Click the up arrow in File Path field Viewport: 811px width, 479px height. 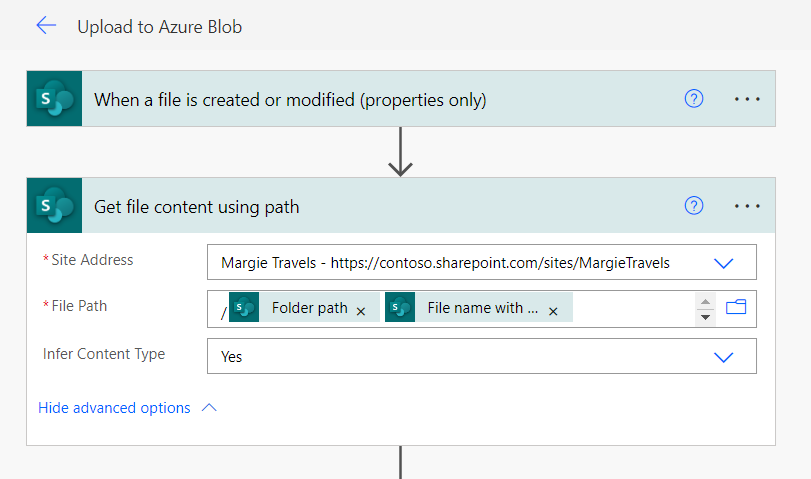coord(705,301)
